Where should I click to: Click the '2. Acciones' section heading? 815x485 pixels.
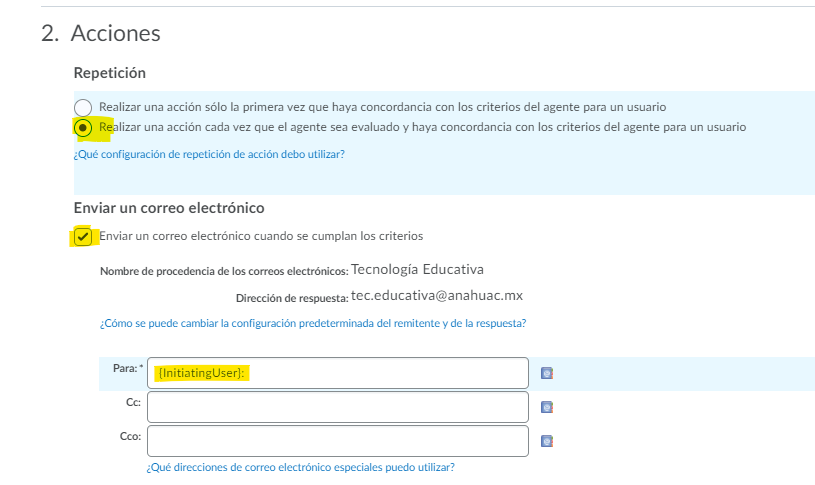(x=100, y=33)
